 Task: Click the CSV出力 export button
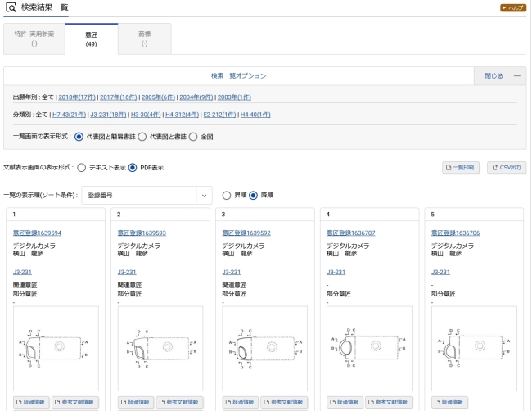pos(507,168)
